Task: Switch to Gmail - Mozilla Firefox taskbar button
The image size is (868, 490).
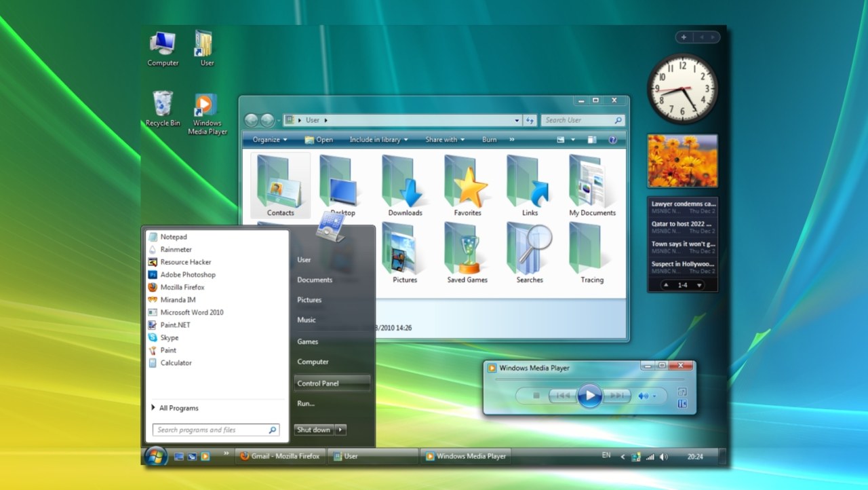Action: [x=281, y=456]
